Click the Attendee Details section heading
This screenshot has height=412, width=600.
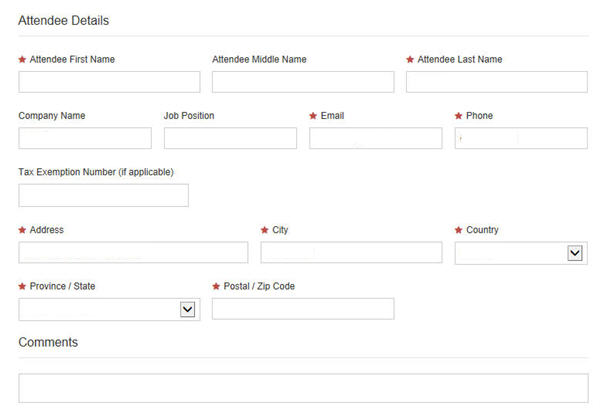pyautogui.click(x=64, y=20)
